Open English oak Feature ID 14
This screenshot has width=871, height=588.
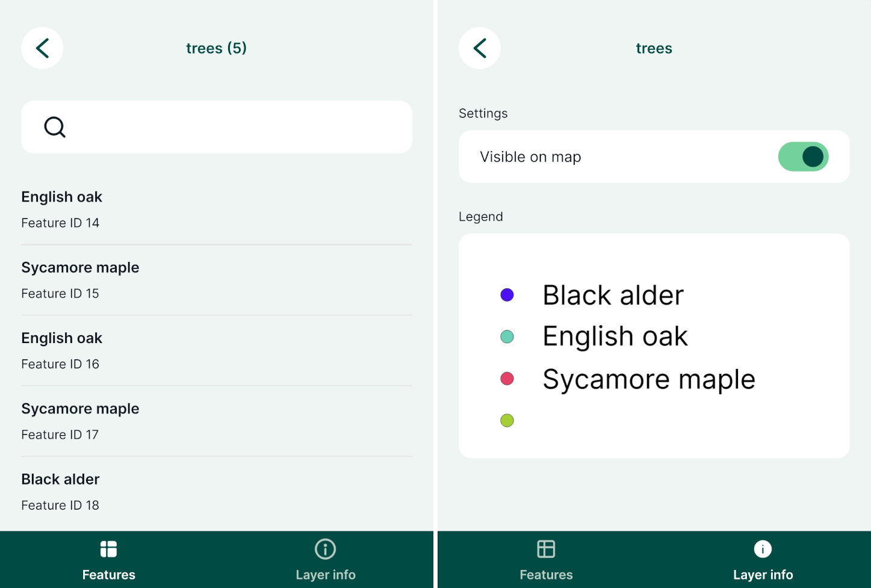coord(217,209)
